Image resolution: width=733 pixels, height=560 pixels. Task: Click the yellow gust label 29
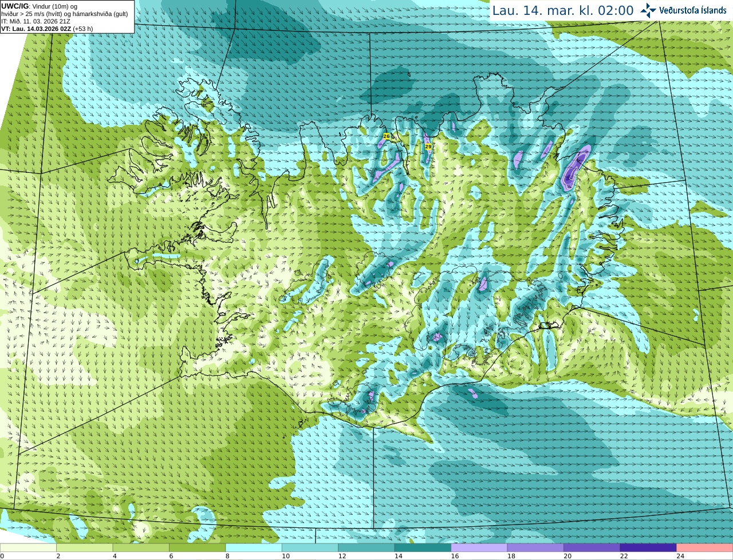pos(428,147)
